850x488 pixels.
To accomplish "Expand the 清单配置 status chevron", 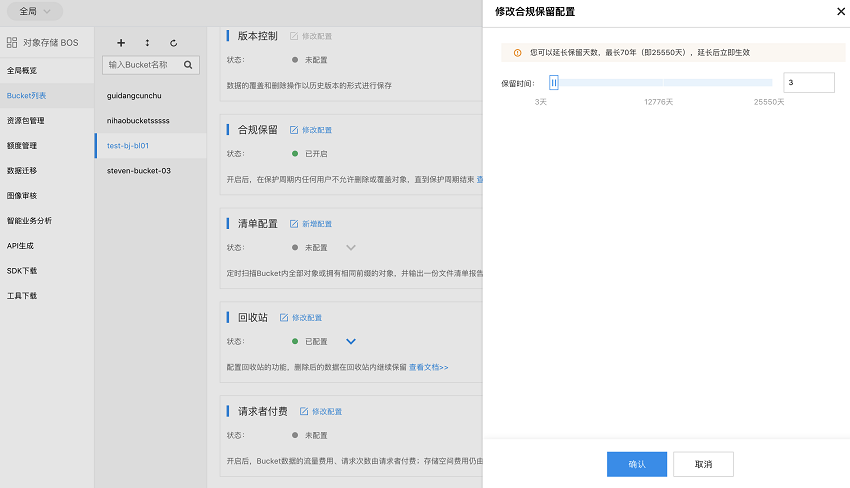I will [350, 247].
